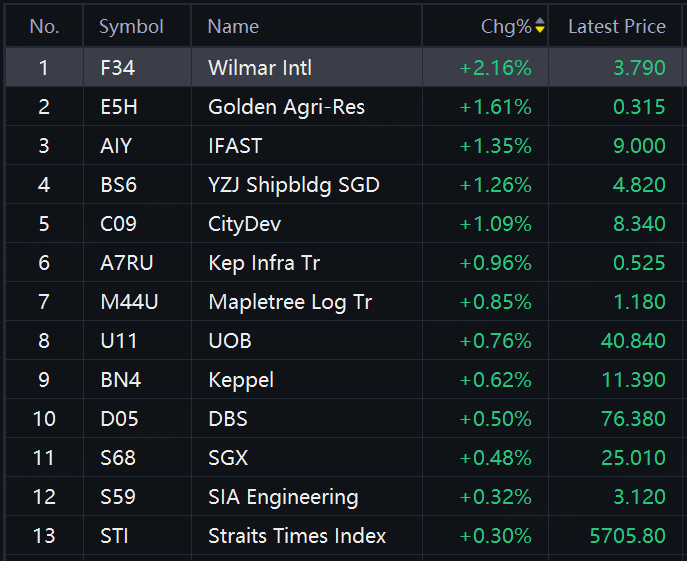
Task: Click symbol AIY
Action: click(x=116, y=146)
